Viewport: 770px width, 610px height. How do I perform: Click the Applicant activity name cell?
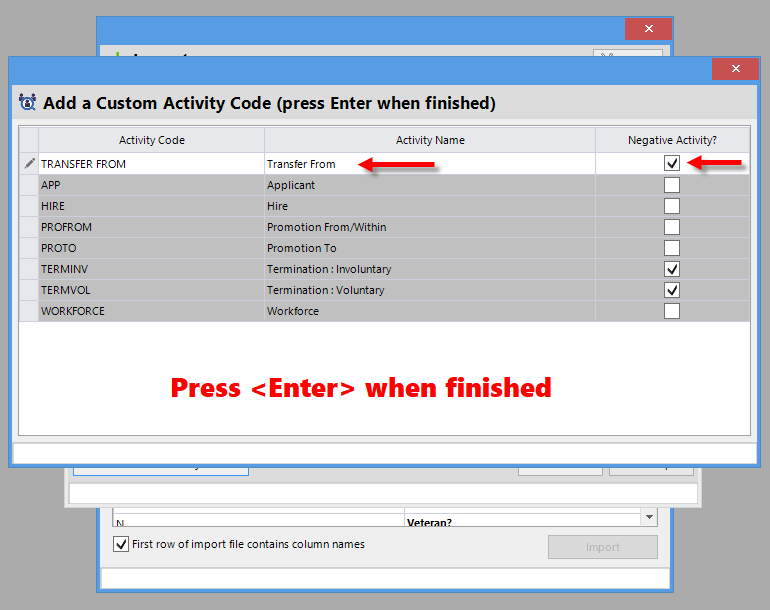430,185
